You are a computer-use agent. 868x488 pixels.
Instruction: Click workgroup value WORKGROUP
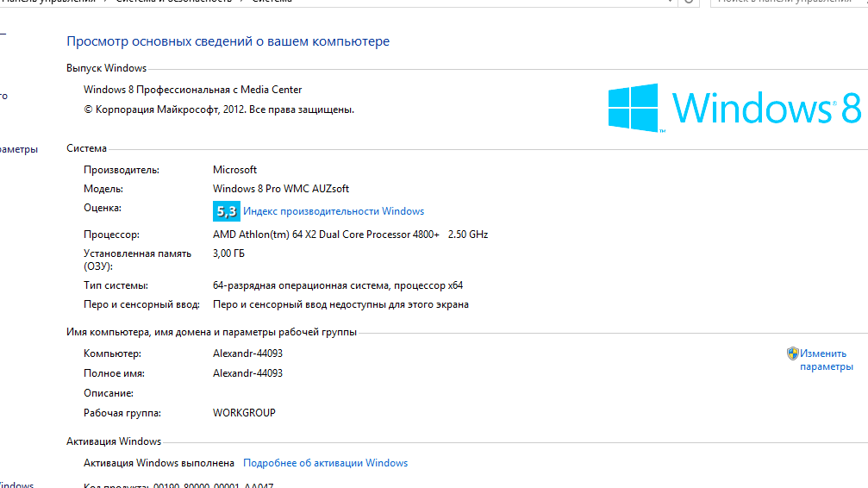pos(244,413)
